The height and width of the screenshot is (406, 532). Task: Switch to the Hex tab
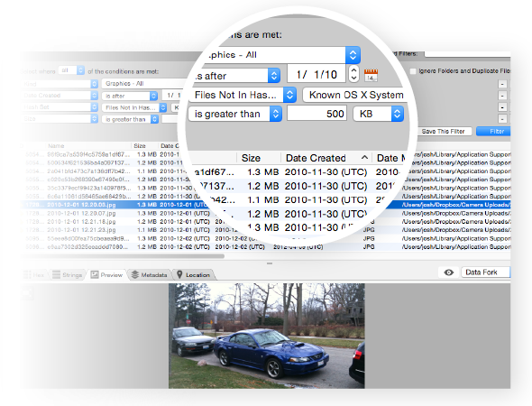34,274
